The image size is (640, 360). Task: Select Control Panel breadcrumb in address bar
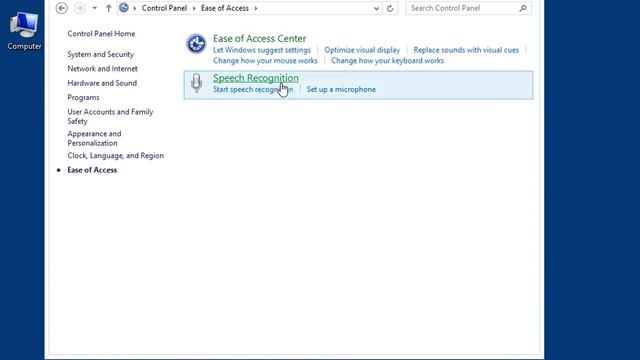pos(164,8)
